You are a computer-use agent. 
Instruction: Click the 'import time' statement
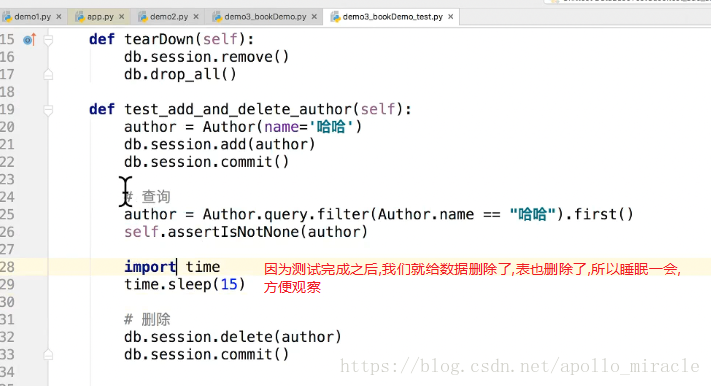pyautogui.click(x=172, y=267)
